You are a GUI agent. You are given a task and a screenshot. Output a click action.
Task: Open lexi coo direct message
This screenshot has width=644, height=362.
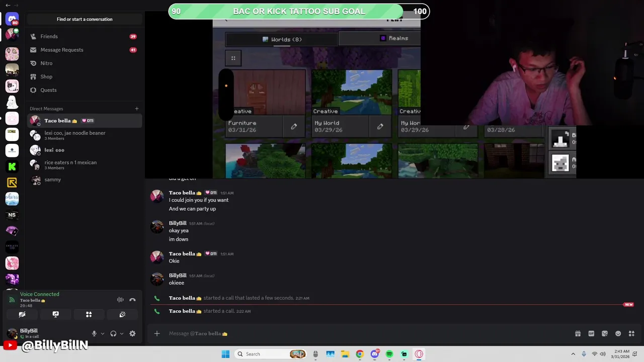tap(85, 150)
